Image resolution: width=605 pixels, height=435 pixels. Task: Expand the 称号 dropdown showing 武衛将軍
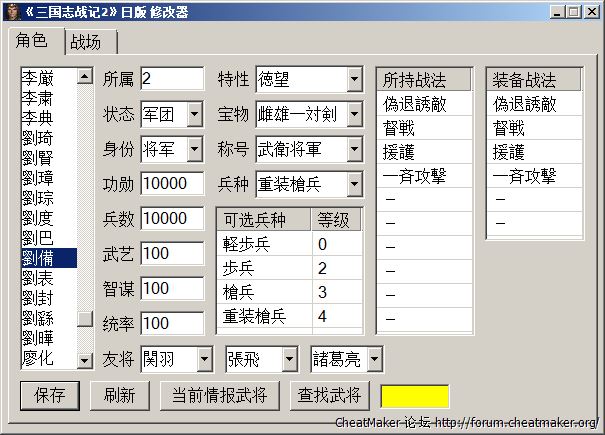tap(355, 149)
